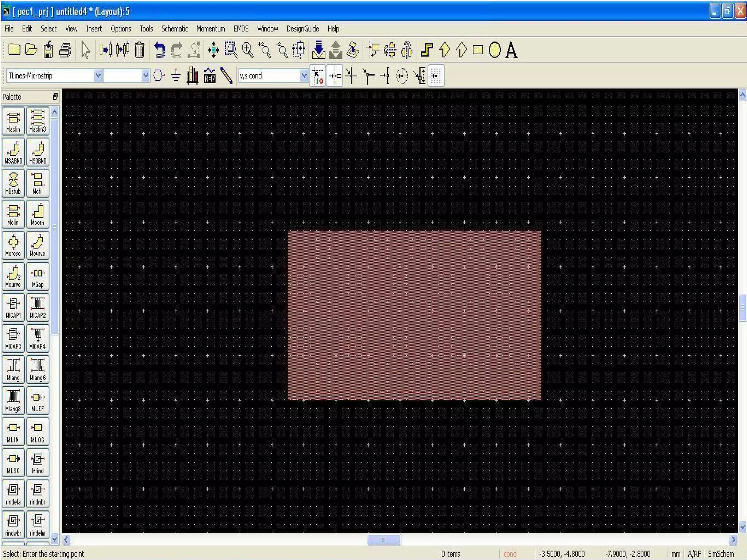Insert ground symbol from toolbar
Screen dimensions: 747x560
click(176, 75)
